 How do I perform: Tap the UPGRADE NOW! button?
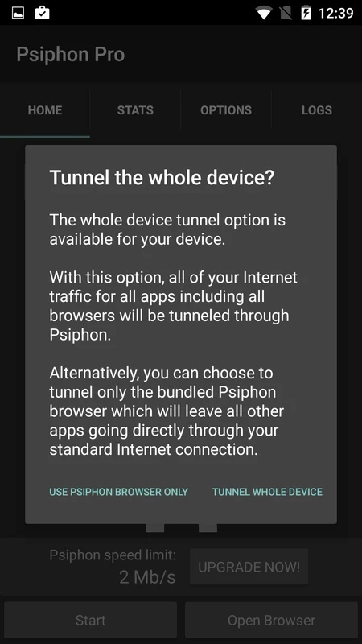click(249, 567)
